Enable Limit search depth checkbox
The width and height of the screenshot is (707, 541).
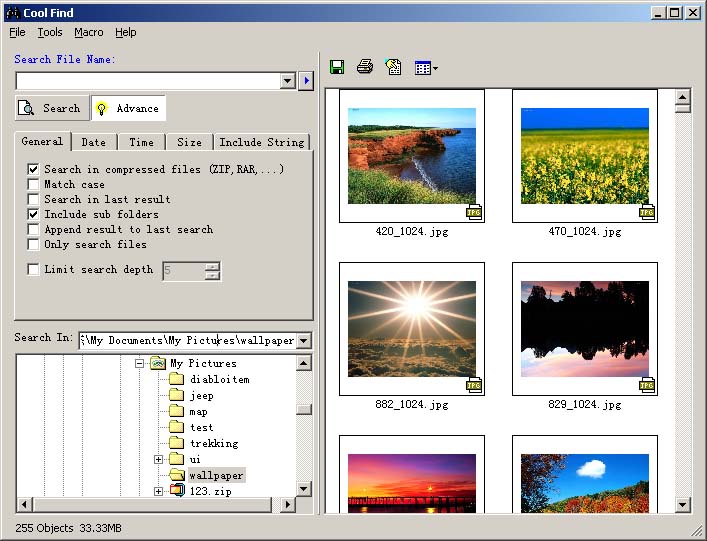[x=33, y=269]
